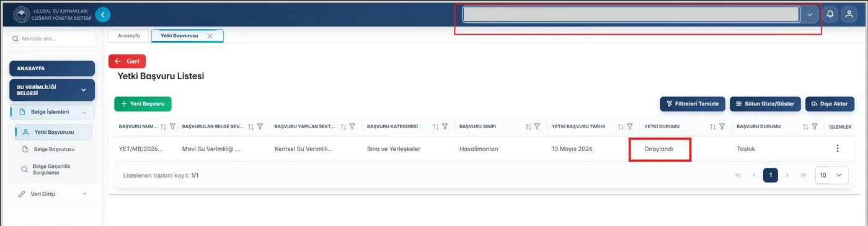The image size is (868, 226).
Task: Create a new application with Yeni Başvuru
Action: [x=143, y=104]
